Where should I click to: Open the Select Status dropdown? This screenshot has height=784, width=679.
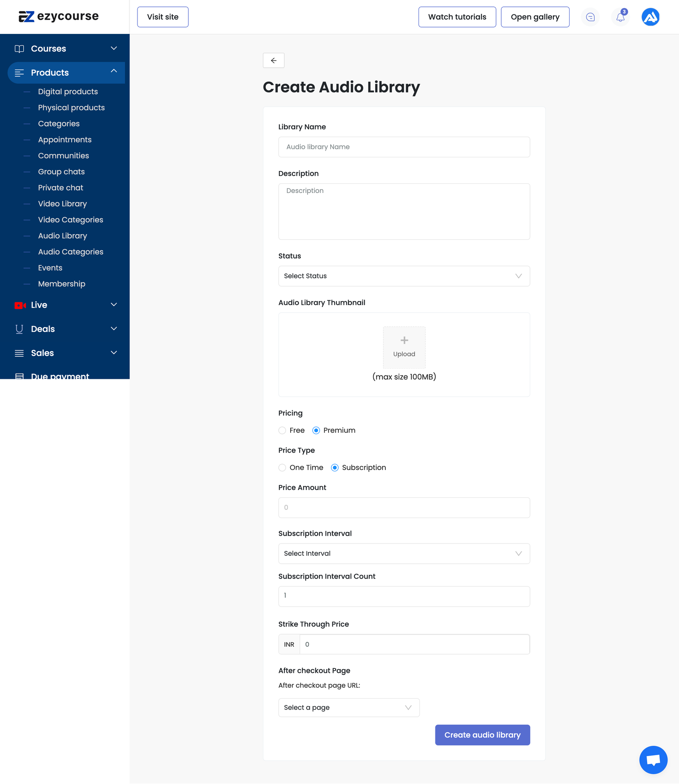point(404,276)
